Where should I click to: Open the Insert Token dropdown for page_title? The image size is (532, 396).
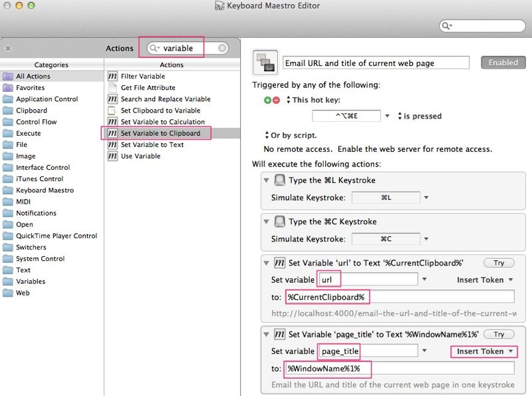(x=483, y=351)
